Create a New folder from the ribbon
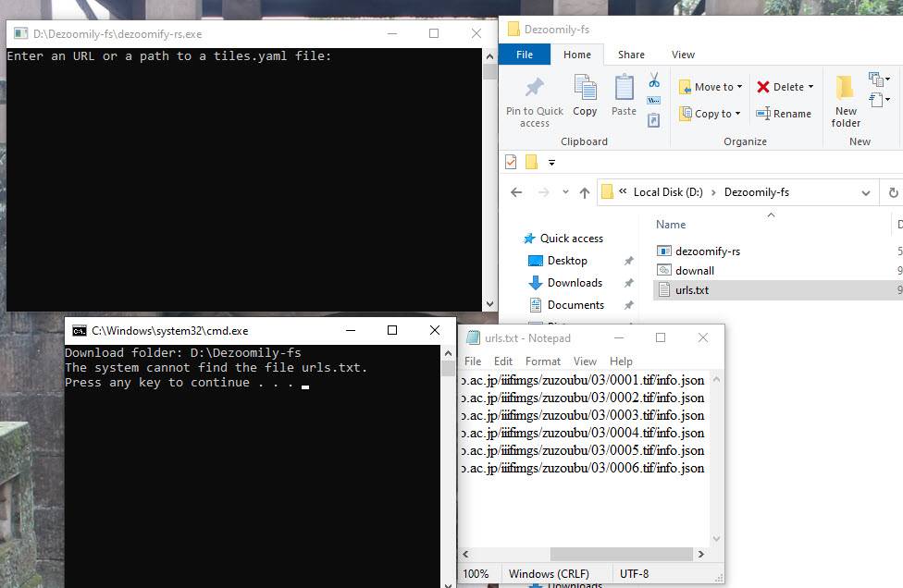The width and height of the screenshot is (903, 588). 846,102
